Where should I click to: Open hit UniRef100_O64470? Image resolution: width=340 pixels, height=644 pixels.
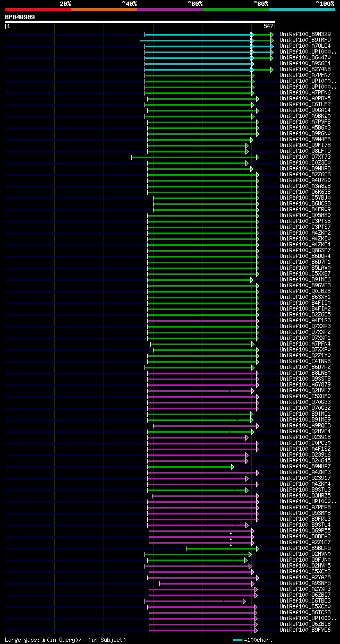click(x=305, y=58)
